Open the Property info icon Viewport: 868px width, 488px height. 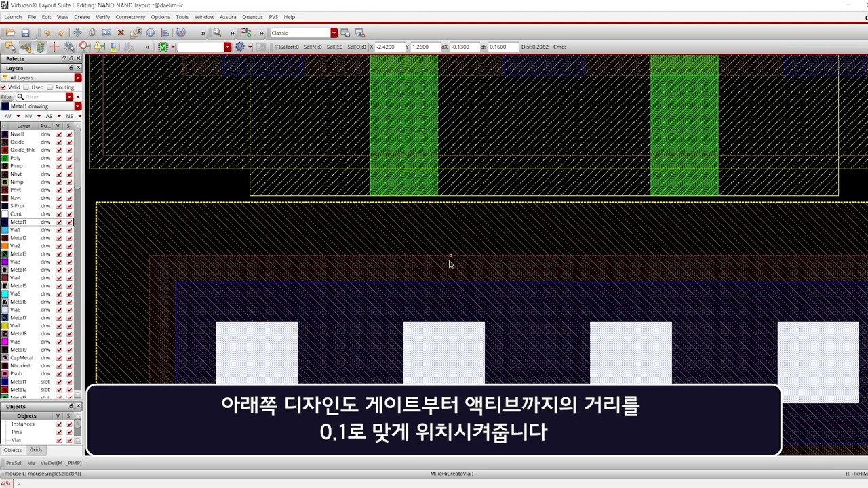coord(151,33)
